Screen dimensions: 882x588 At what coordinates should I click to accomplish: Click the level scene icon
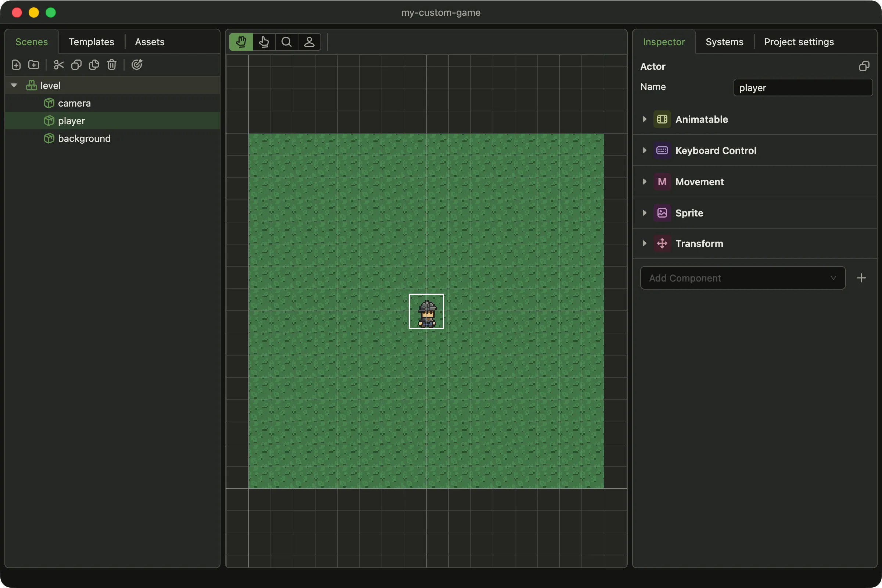point(32,86)
